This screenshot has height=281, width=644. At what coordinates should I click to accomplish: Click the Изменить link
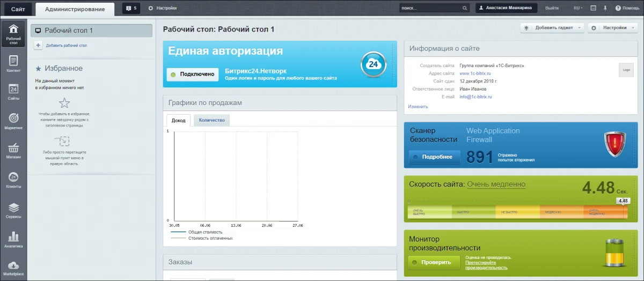(x=418, y=106)
